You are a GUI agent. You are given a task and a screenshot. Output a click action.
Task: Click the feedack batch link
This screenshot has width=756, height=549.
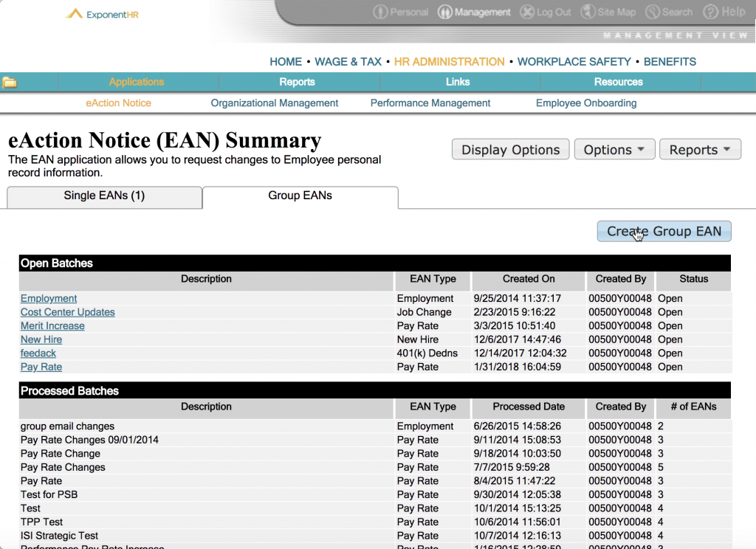pyautogui.click(x=38, y=353)
